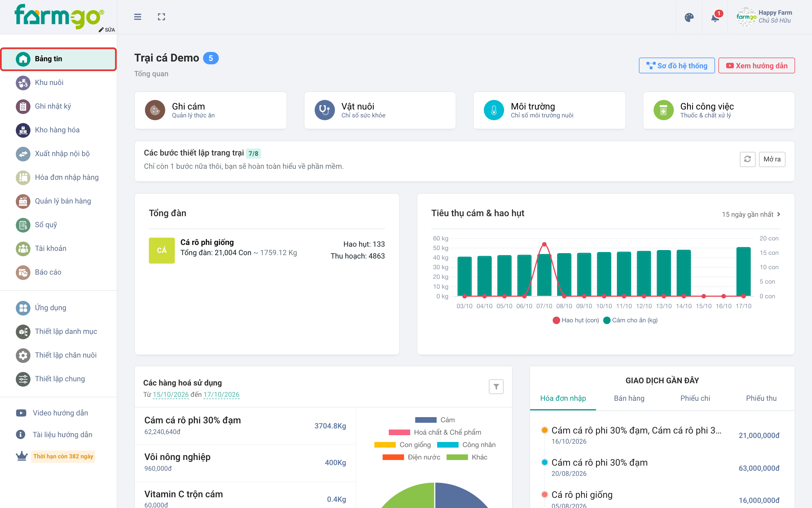Toggle the Cám pie legend swatch
Screen dimensions: 812x508
[425, 420]
